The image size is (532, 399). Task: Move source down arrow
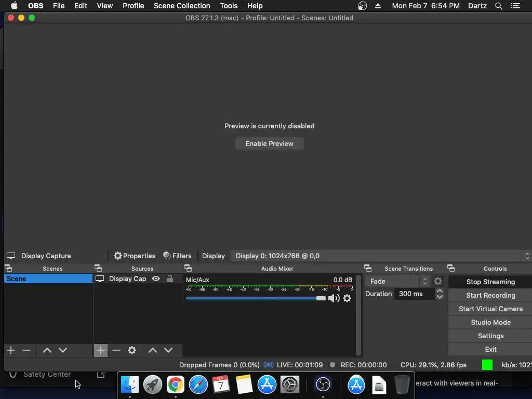[168, 350]
